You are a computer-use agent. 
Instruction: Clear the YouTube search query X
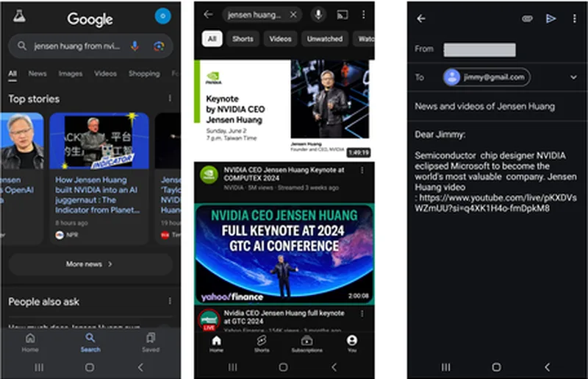coord(293,15)
